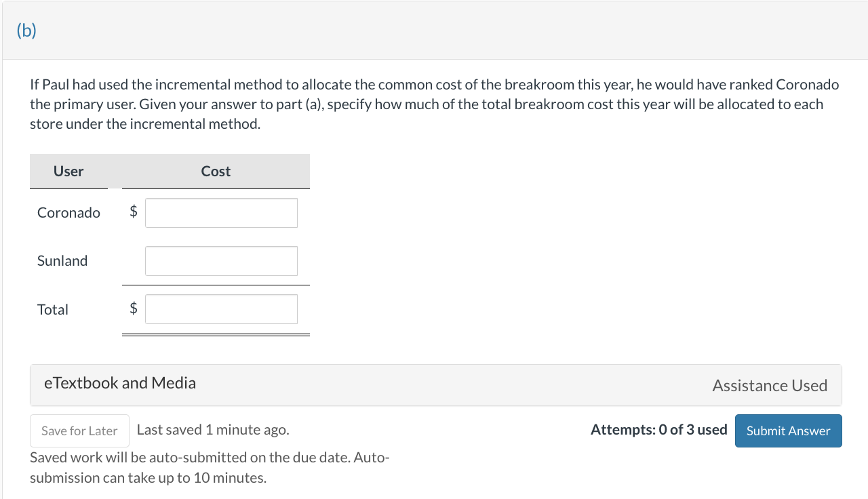Expand the eTextbook and Media section
The width and height of the screenshot is (868, 499).
coord(120,383)
